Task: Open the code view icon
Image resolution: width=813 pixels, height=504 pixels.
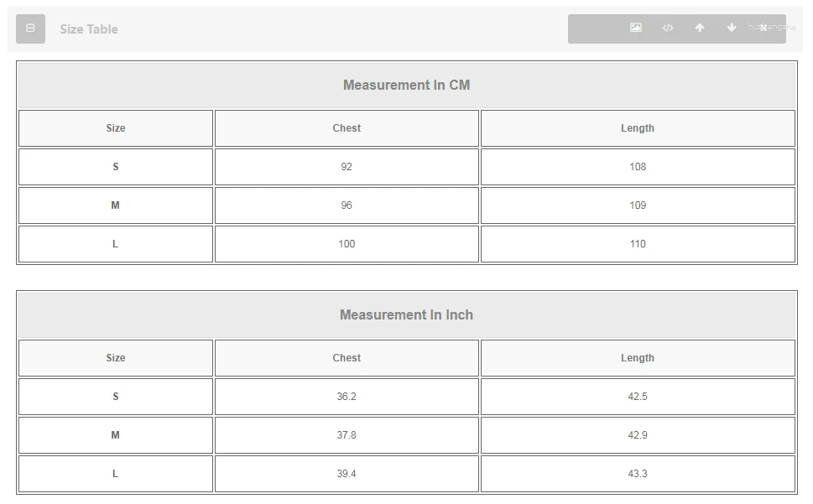Action: [x=668, y=28]
